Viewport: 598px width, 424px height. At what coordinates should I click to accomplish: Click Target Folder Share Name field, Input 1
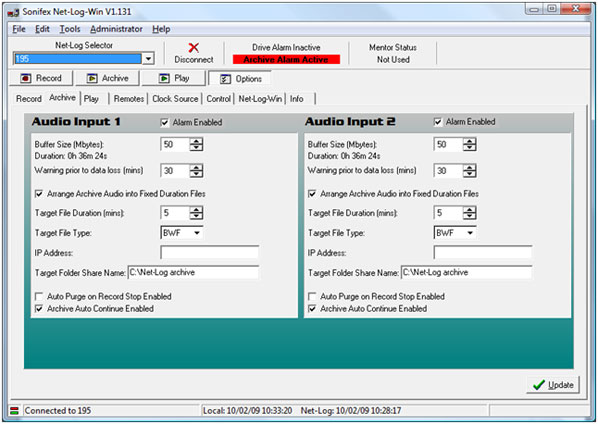pos(193,272)
